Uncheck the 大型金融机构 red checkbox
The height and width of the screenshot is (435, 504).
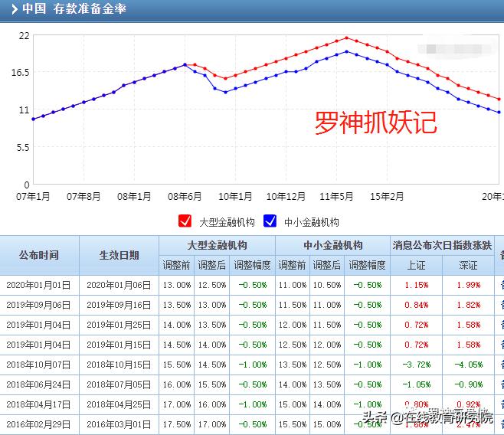185,221
